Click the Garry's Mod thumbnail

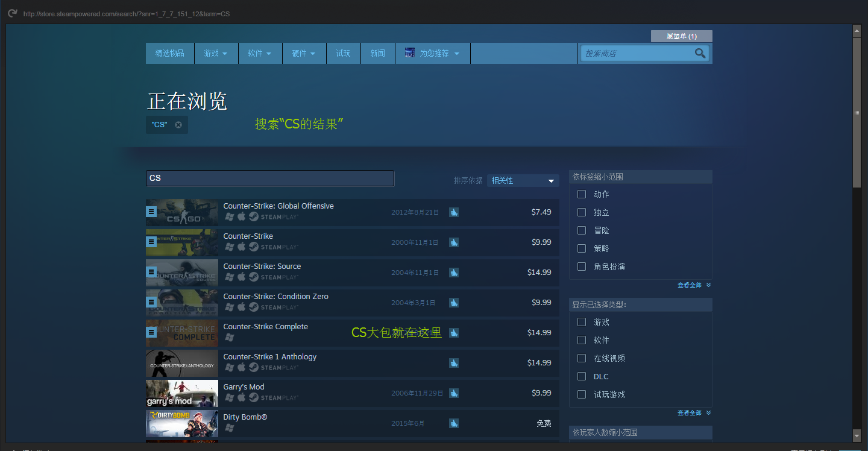pos(182,393)
